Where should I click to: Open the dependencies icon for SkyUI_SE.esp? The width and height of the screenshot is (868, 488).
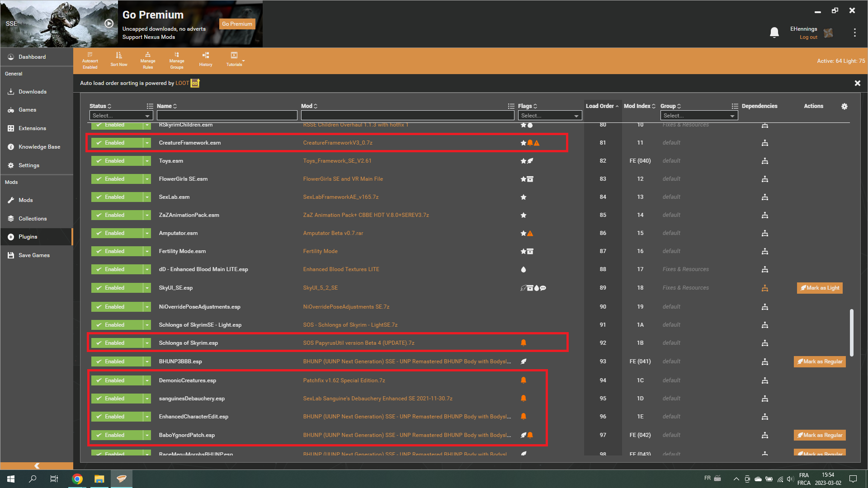point(764,288)
